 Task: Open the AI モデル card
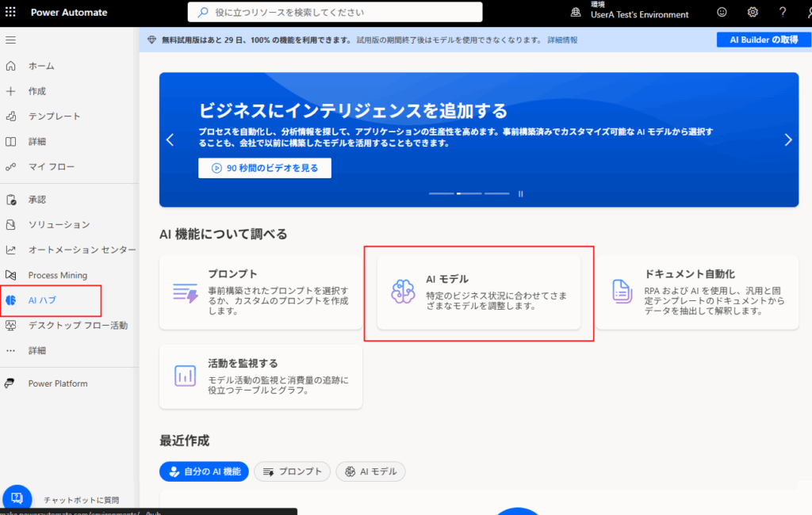tap(479, 292)
